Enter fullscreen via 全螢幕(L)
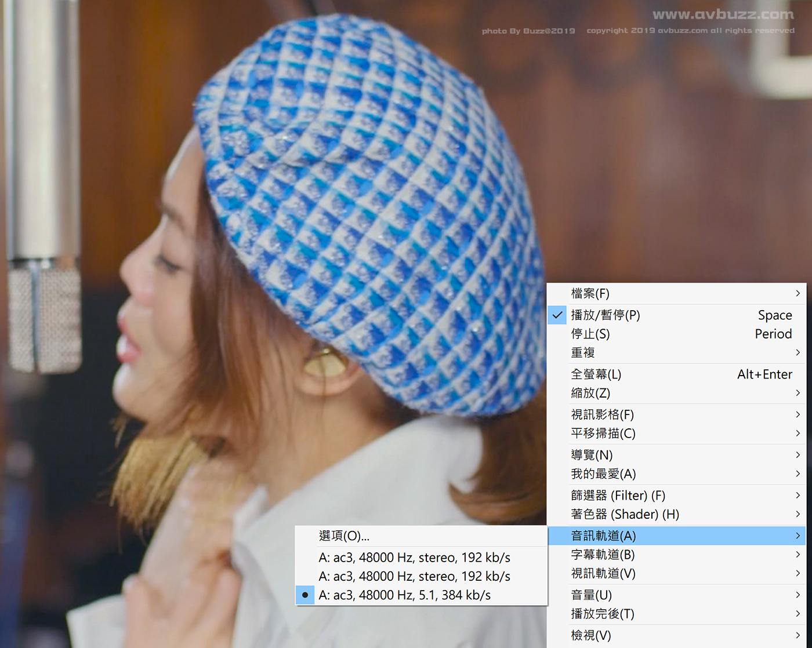812x648 pixels. 596,374
